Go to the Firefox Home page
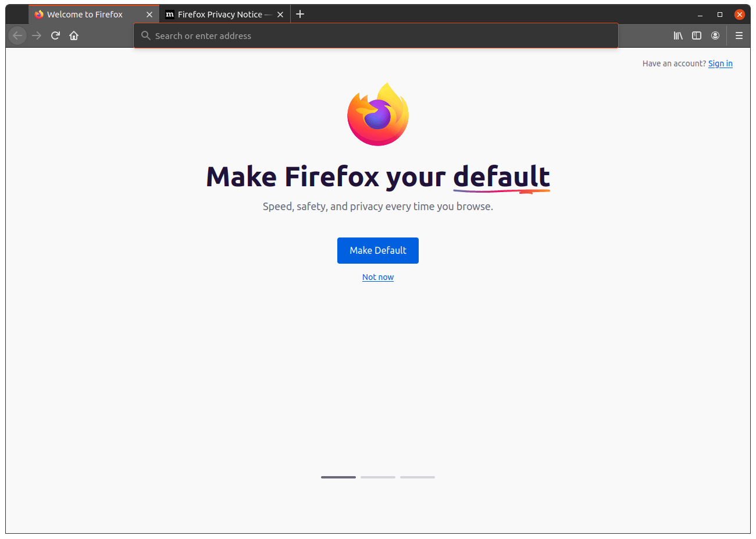Screen dimensions: 756x539 click(74, 36)
